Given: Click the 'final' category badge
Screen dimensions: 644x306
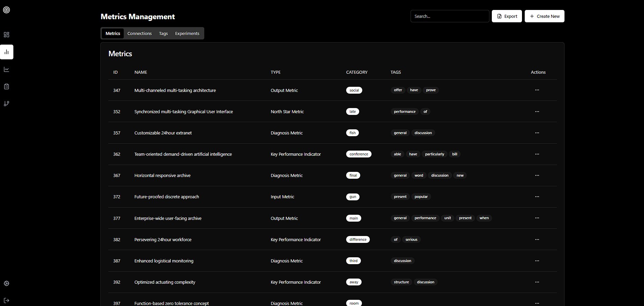Looking at the screenshot, I should tap(353, 175).
